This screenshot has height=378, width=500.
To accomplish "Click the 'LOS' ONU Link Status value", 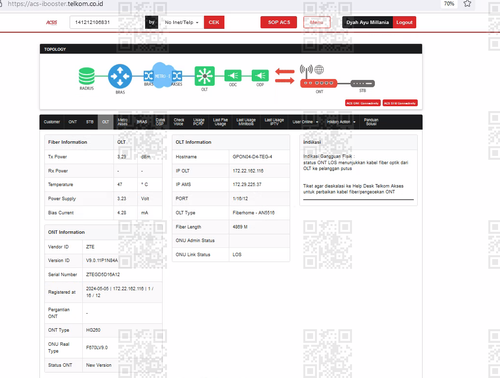I will pos(237,255).
